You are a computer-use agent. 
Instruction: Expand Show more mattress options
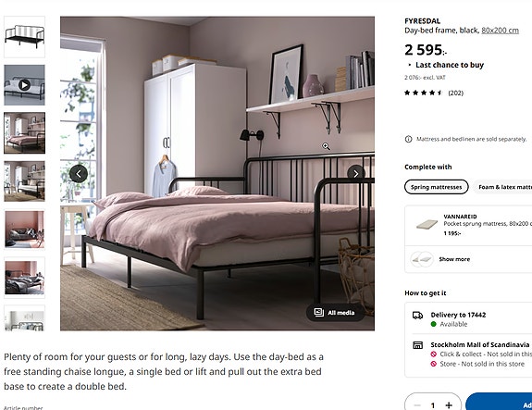pyautogui.click(x=454, y=259)
